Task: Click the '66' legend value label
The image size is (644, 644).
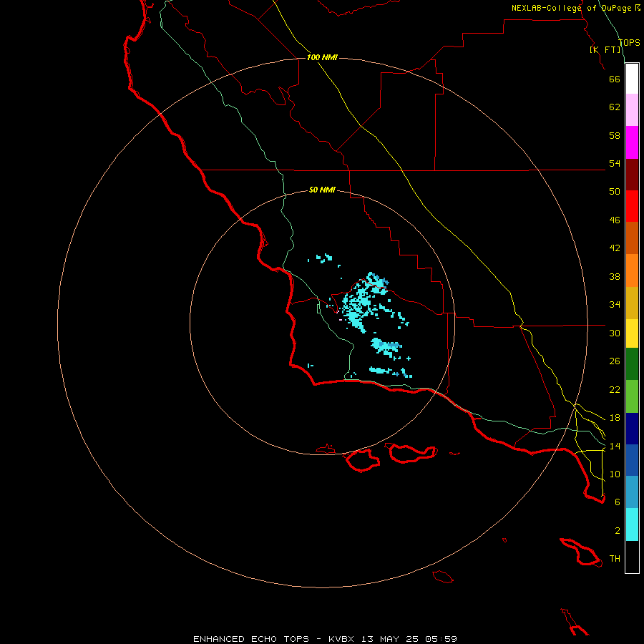Action: pyautogui.click(x=615, y=79)
